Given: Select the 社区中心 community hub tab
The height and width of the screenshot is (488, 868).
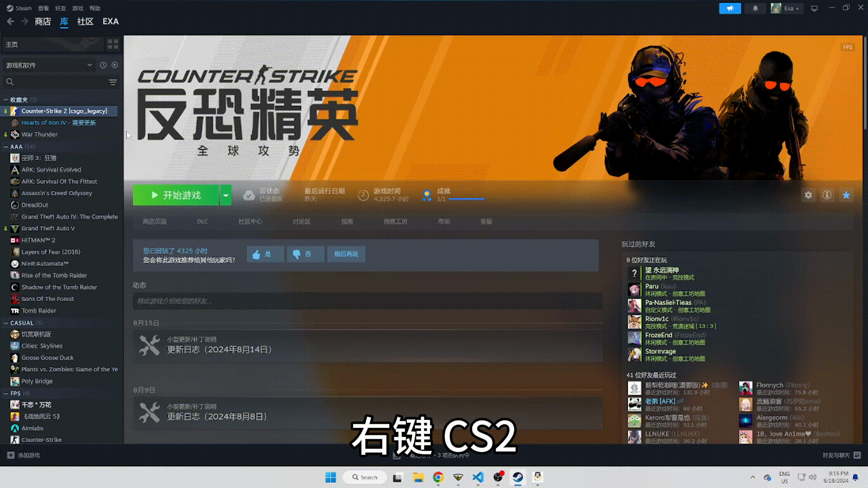Looking at the screenshot, I should point(249,221).
